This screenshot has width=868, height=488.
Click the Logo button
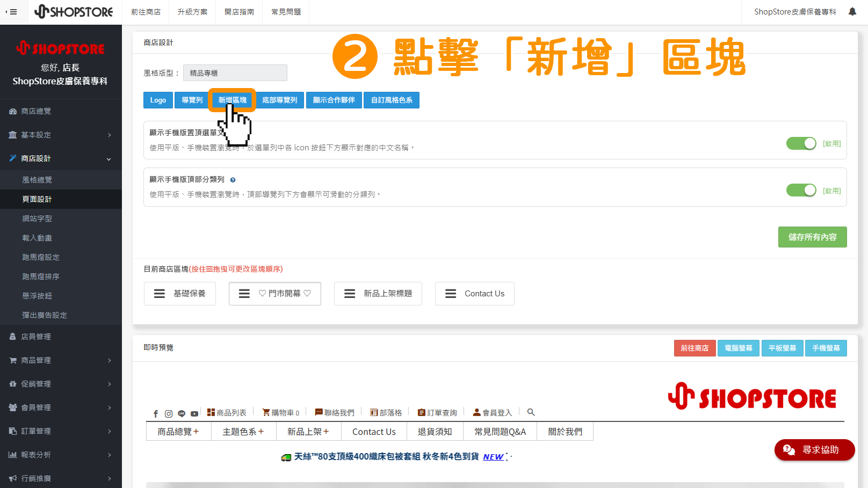(158, 100)
